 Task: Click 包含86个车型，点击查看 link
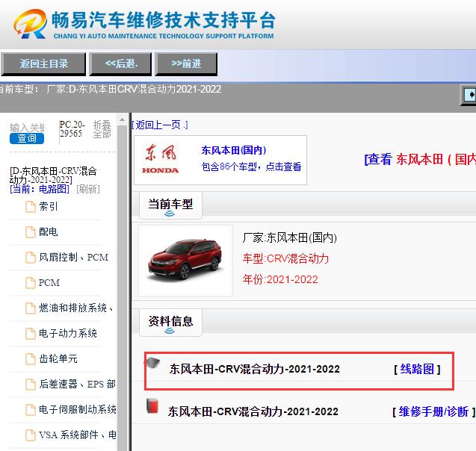251,167
